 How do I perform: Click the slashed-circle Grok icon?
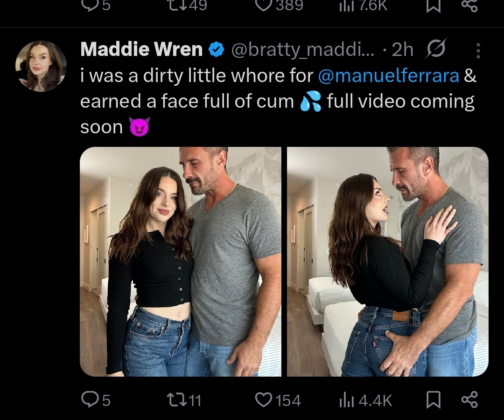pyautogui.click(x=436, y=48)
